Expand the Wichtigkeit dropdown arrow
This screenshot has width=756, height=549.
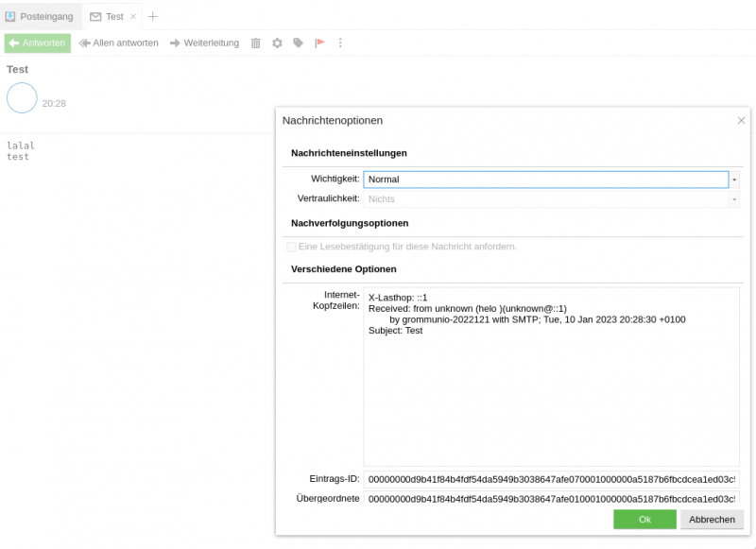click(x=734, y=180)
